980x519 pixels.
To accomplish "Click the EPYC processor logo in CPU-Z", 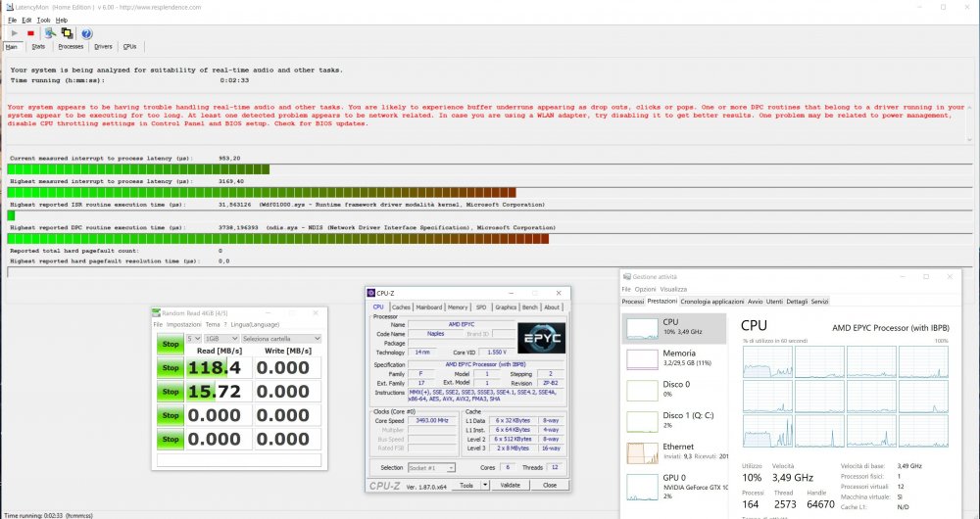I will (x=541, y=338).
